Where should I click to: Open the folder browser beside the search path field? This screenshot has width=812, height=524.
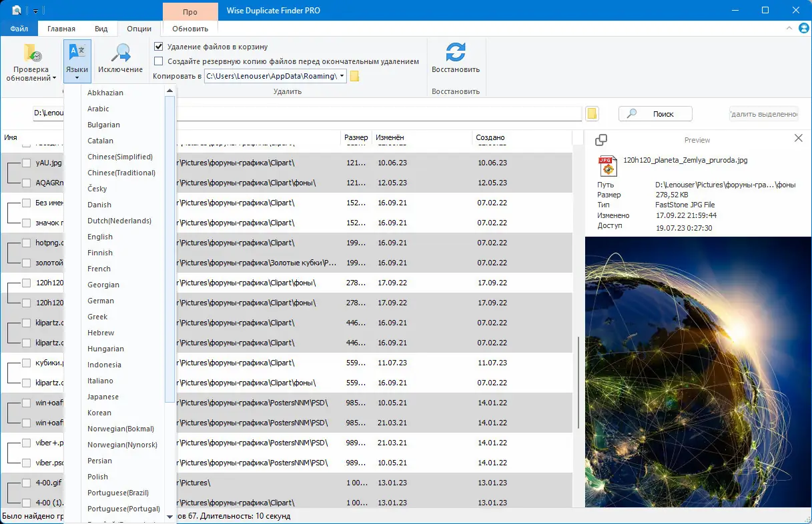click(592, 114)
